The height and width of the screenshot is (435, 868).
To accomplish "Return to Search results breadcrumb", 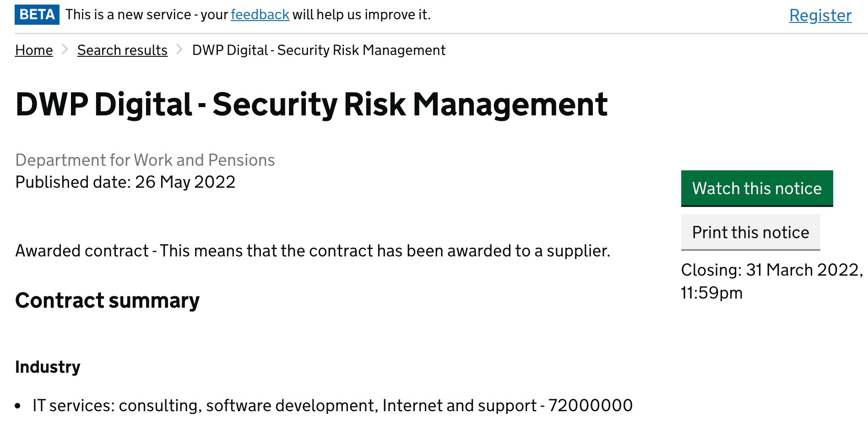I will (122, 50).
